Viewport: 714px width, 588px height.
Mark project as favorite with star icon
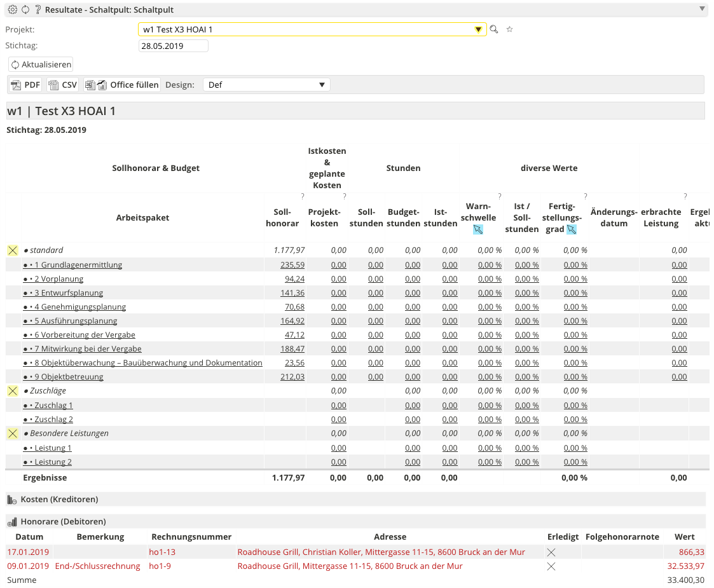[509, 29]
